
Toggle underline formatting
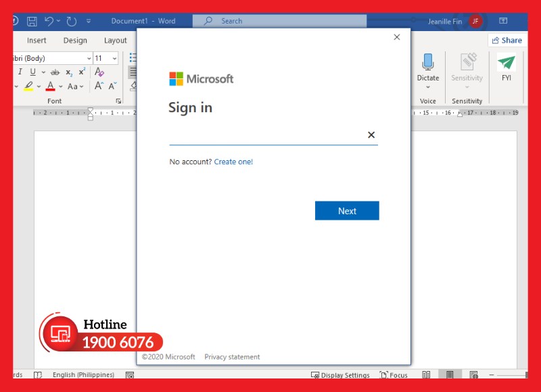[32, 72]
